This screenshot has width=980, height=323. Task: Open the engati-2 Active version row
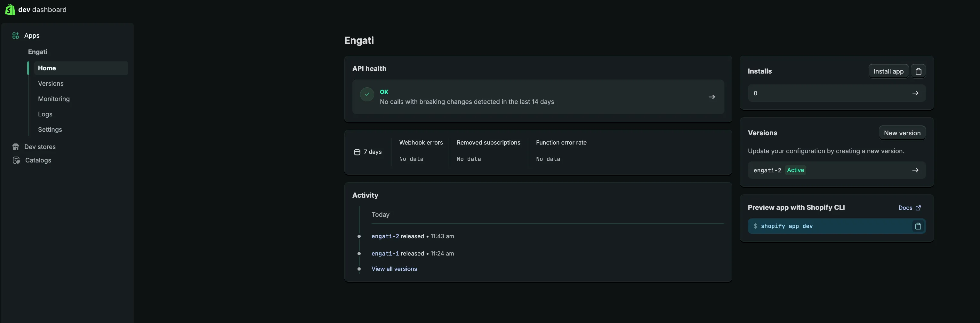[x=837, y=170]
